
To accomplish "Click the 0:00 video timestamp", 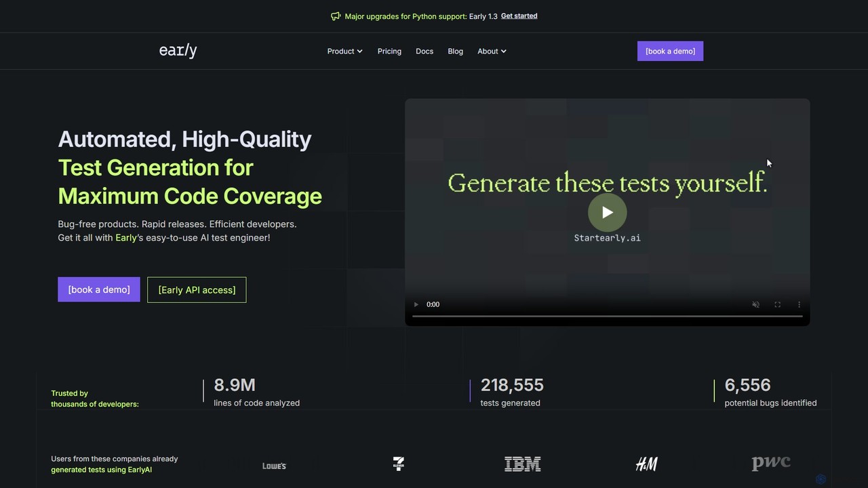I will click(433, 304).
